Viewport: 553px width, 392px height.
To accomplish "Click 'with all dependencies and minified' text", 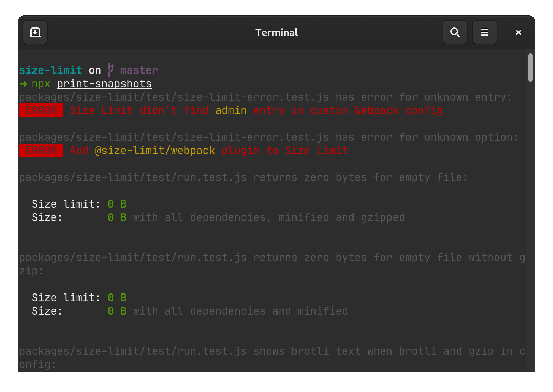I will 241,311.
